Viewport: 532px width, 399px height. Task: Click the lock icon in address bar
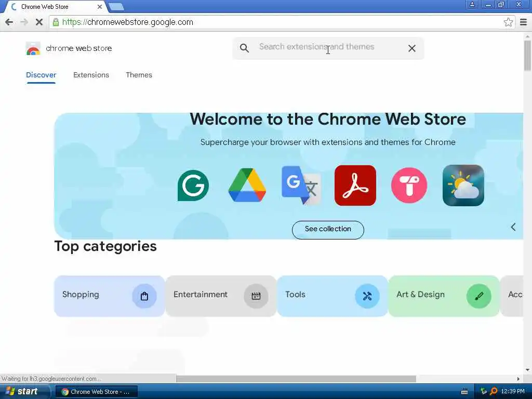click(56, 22)
